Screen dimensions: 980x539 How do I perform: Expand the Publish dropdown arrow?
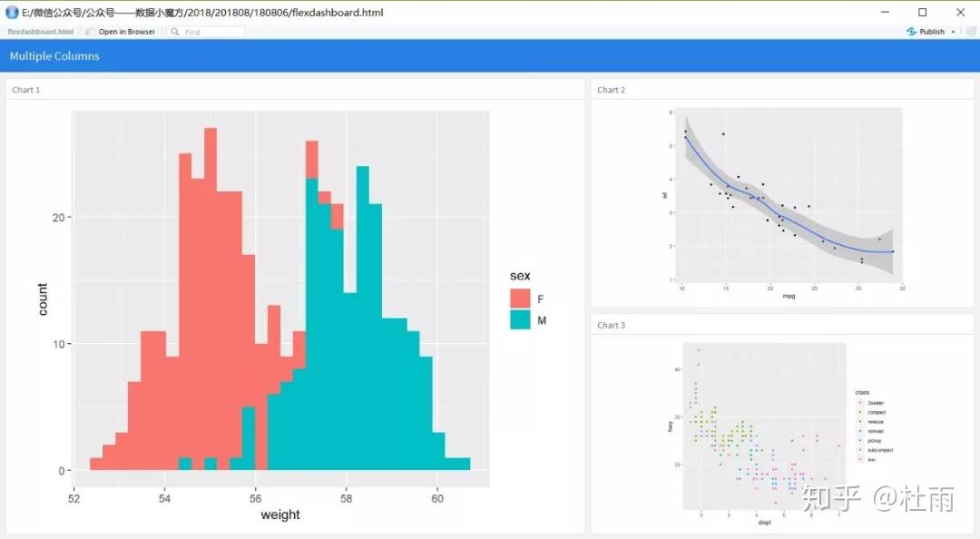953,32
